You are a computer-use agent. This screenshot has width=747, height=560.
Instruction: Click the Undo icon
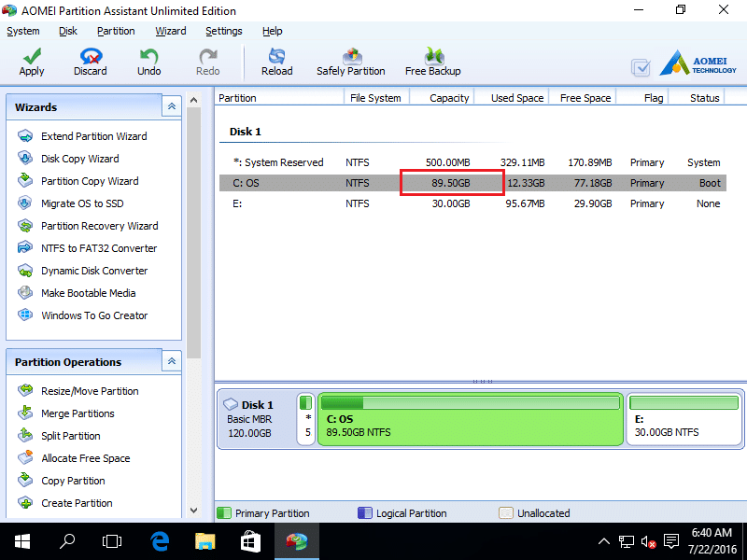tap(148, 62)
